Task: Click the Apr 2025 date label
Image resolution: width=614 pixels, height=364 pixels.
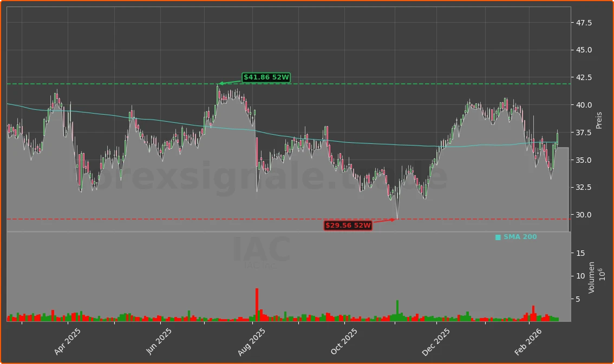Action: (x=67, y=339)
